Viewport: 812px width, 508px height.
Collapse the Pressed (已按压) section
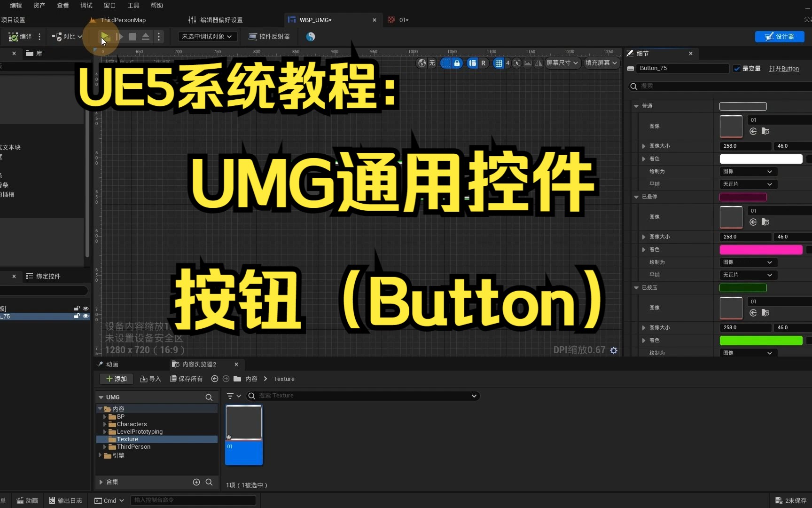(x=636, y=288)
